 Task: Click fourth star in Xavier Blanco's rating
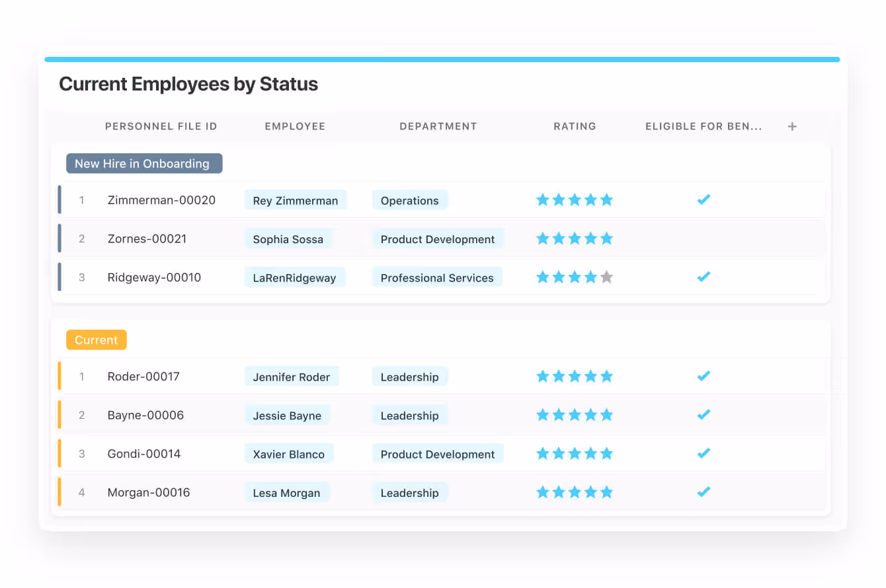tap(590, 454)
